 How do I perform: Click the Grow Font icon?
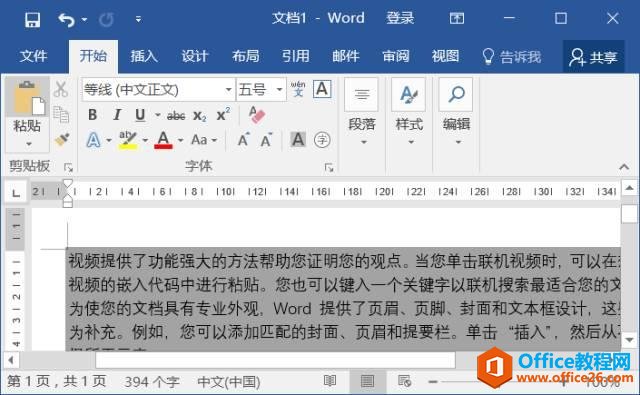(243, 140)
